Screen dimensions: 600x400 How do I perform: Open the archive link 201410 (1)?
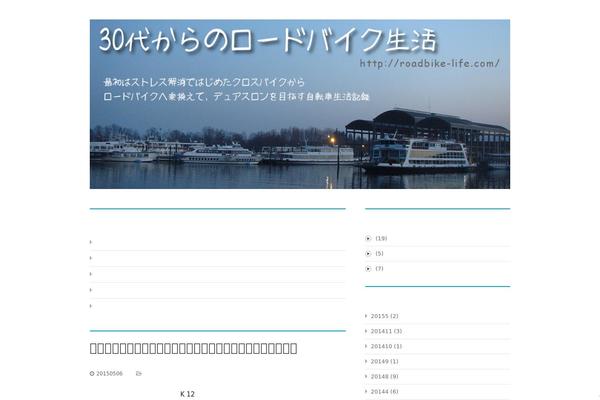pos(386,346)
